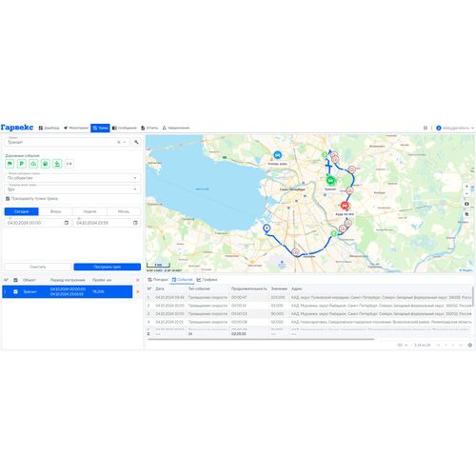Click the red car marker on the map
This screenshot has width=476, height=476.
tap(345, 206)
